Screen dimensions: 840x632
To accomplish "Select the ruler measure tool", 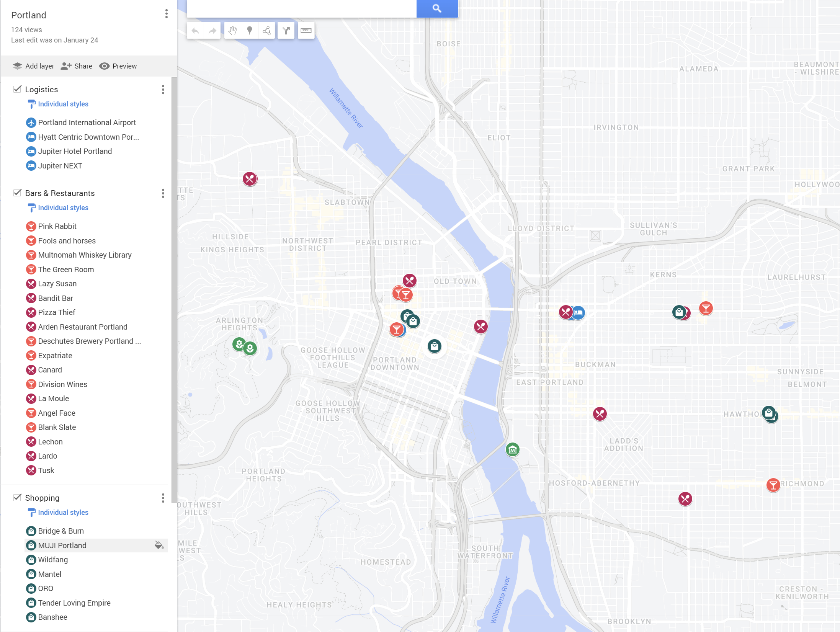I will pyautogui.click(x=306, y=31).
